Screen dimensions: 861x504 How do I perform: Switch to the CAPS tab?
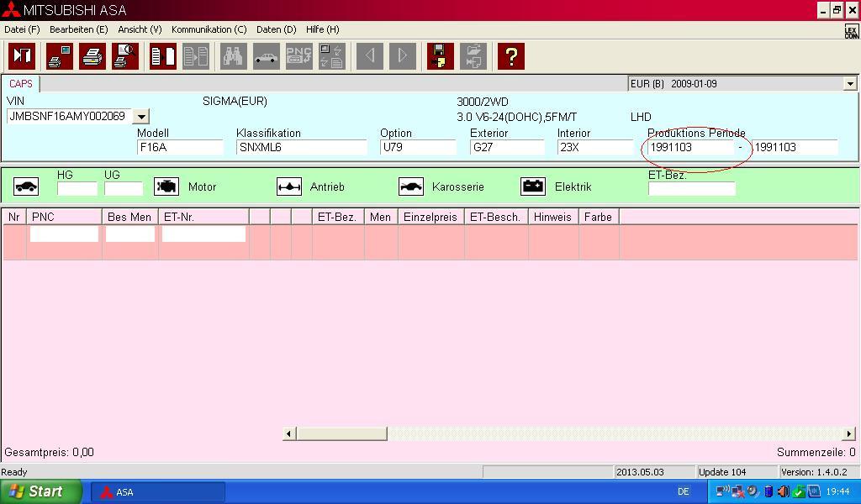point(21,84)
